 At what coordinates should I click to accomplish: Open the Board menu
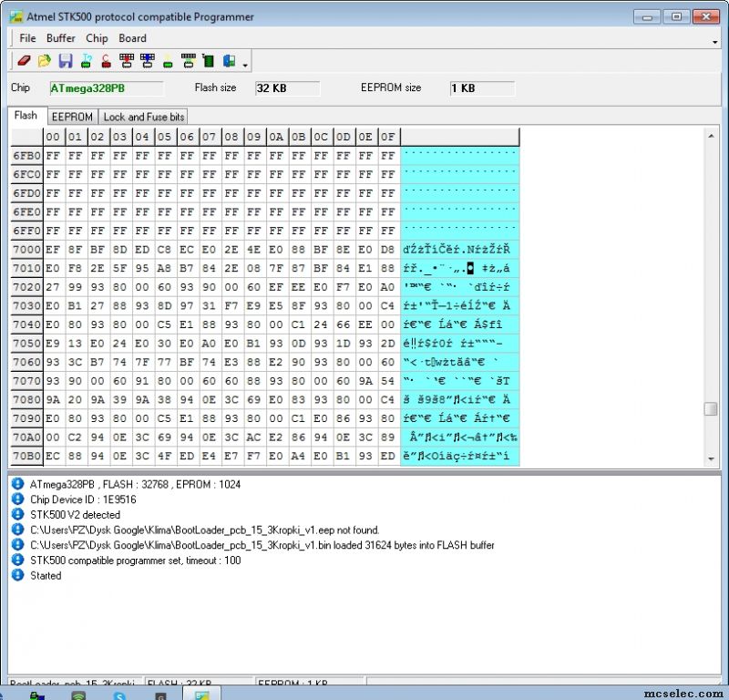coord(132,38)
